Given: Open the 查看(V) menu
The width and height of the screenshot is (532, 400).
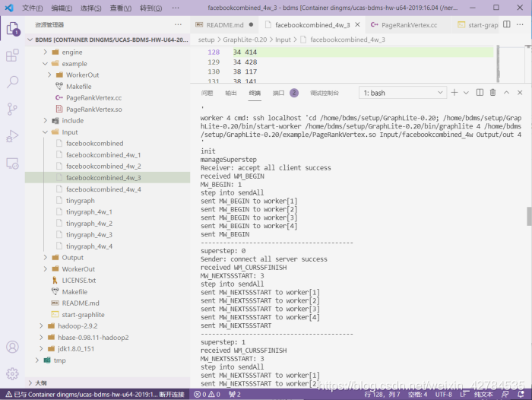Looking at the screenshot, I should [x=120, y=8].
